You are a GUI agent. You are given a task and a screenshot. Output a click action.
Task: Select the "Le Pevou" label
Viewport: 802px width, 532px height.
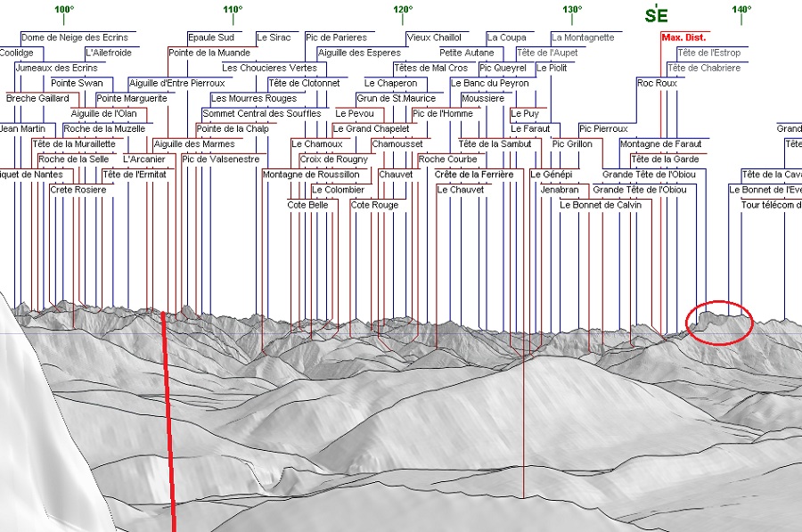(x=355, y=113)
